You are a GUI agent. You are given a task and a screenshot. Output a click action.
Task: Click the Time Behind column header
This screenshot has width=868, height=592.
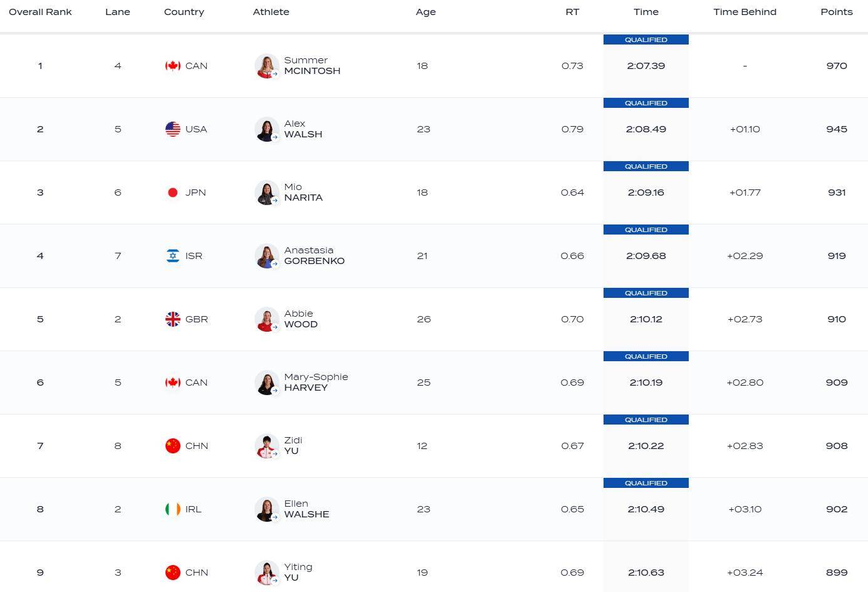point(745,12)
